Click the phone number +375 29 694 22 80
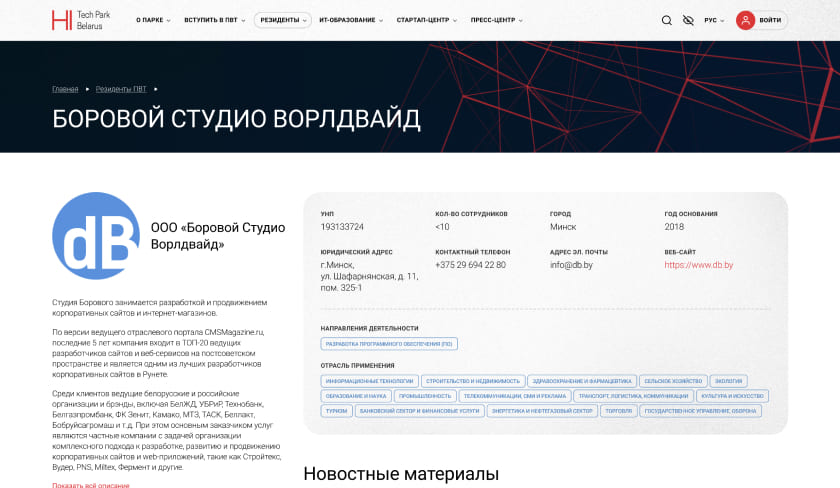 (x=470, y=265)
